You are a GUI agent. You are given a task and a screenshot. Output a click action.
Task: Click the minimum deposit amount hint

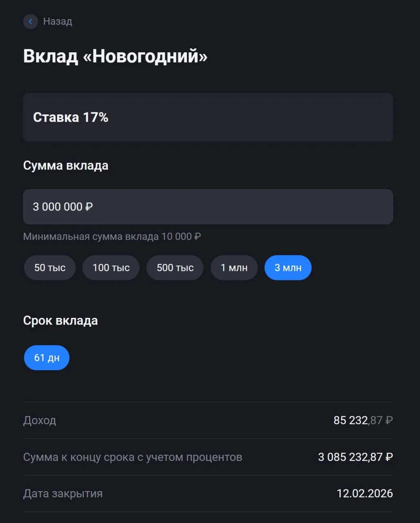(x=112, y=237)
